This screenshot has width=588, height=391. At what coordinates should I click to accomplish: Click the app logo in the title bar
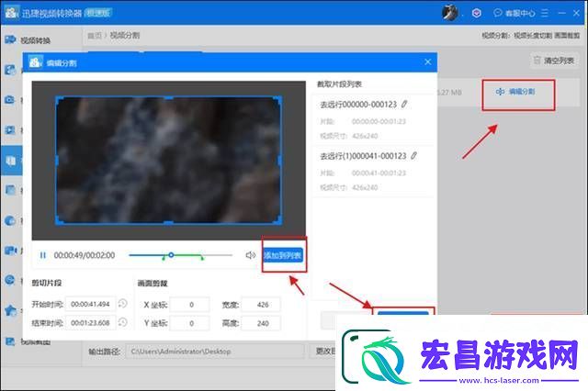pos(11,12)
